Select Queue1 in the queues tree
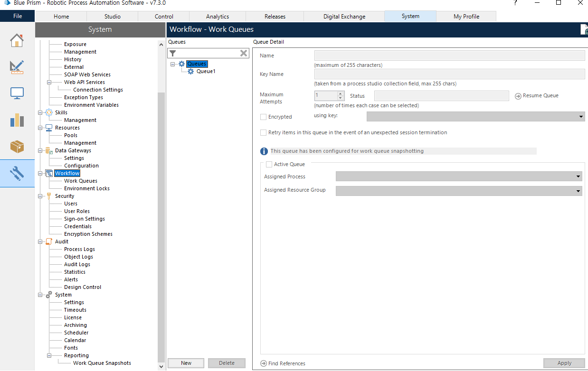Viewport: 588px width, 371px height. point(206,72)
